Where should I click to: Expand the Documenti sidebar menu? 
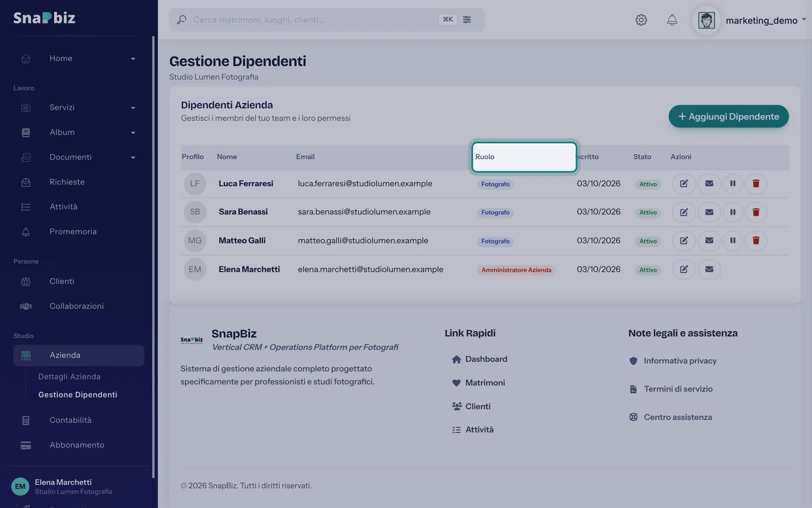[79, 157]
